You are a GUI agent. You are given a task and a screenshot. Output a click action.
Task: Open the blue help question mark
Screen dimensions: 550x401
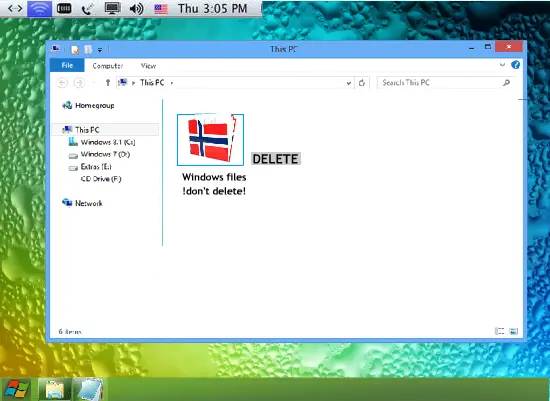(515, 65)
